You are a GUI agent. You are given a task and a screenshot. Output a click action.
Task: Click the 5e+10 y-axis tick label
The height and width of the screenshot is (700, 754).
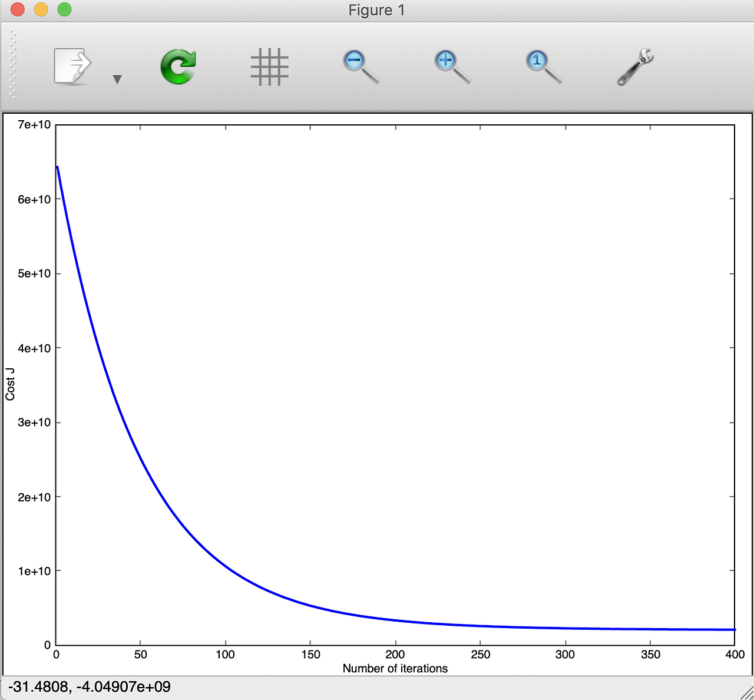34,273
